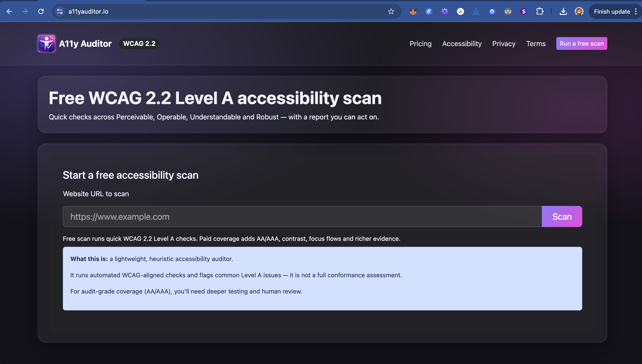Open the Terms page

(535, 43)
